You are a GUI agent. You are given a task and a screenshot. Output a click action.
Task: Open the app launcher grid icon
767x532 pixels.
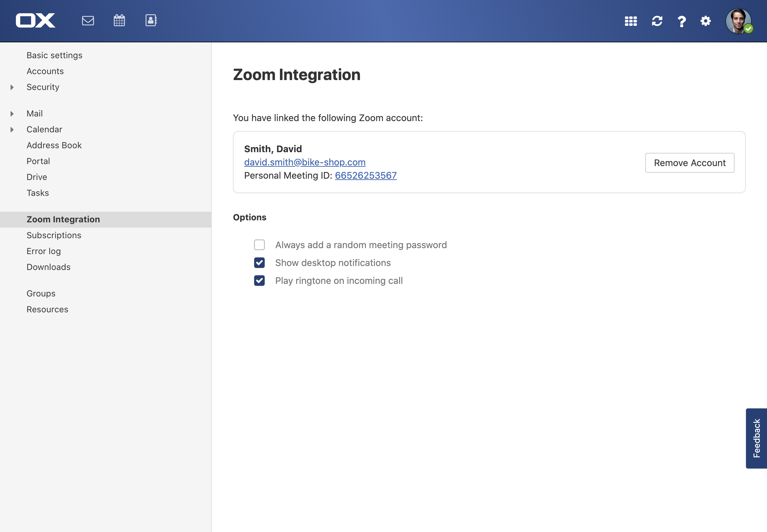click(x=631, y=21)
